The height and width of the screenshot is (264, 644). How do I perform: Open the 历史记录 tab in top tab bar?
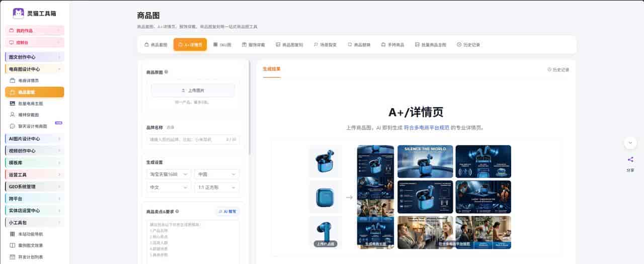[468, 45]
